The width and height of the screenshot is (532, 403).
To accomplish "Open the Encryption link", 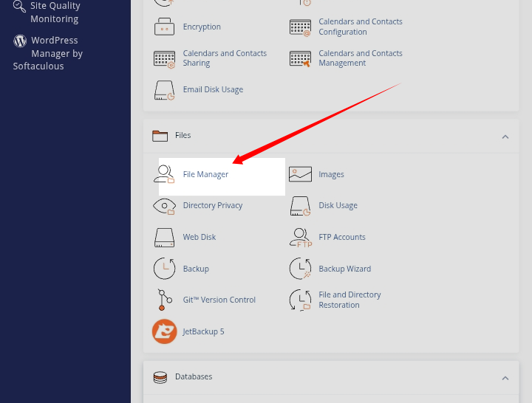I will (x=202, y=27).
